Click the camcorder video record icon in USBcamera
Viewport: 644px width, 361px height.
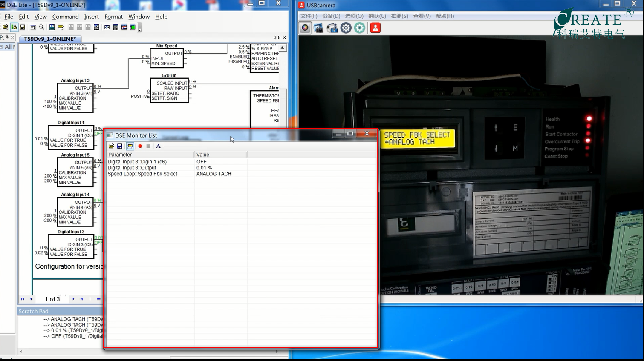coord(332,28)
